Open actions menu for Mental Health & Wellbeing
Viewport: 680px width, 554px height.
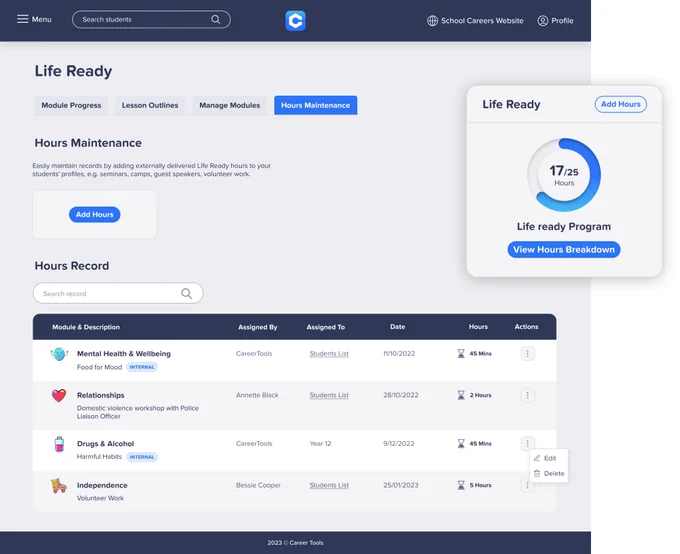pos(527,354)
